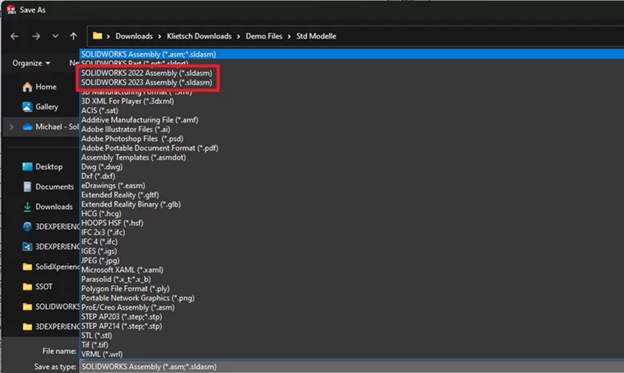Open Downloads folder in navigation pane
Image resolution: width=624 pixels, height=373 pixels.
[x=48, y=207]
